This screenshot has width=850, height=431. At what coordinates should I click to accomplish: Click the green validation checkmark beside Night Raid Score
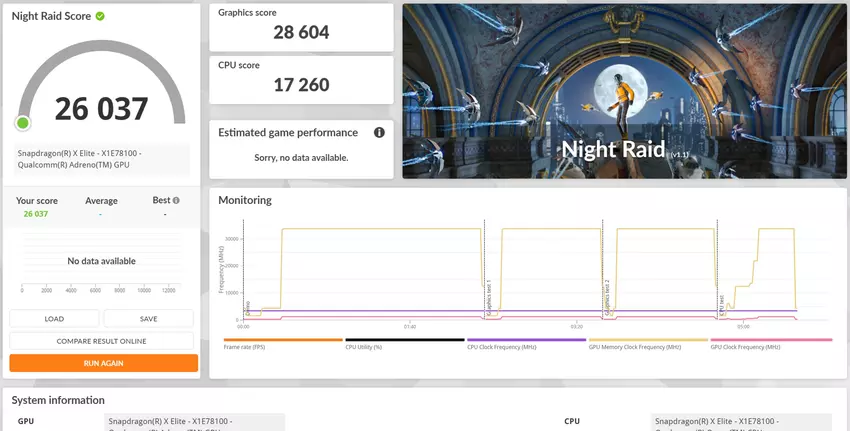tap(100, 16)
